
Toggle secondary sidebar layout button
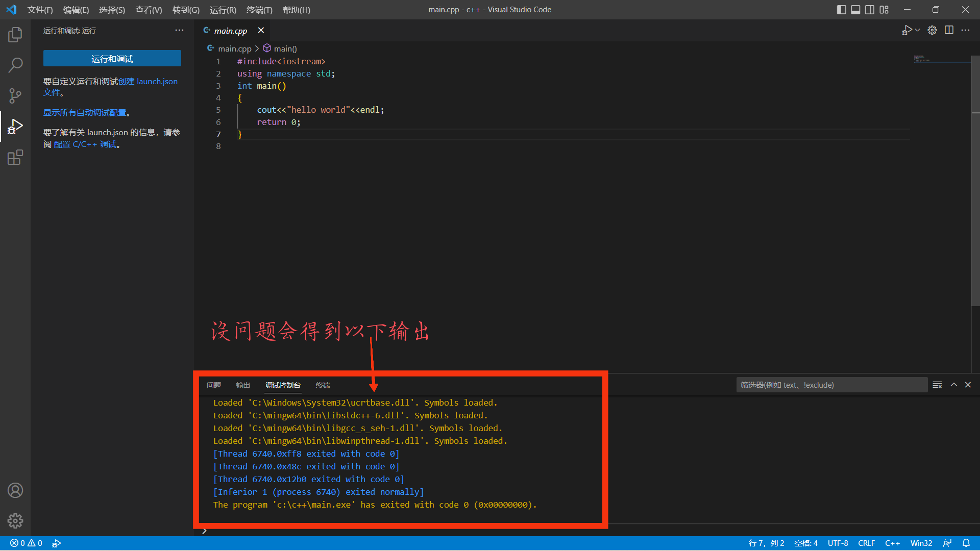pos(870,10)
